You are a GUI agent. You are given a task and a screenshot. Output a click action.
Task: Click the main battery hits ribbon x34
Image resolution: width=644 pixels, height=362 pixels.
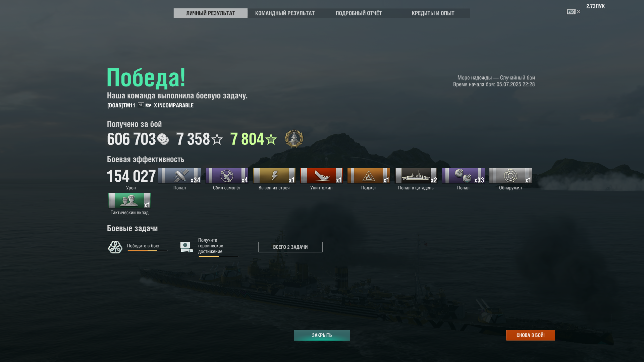point(179,176)
